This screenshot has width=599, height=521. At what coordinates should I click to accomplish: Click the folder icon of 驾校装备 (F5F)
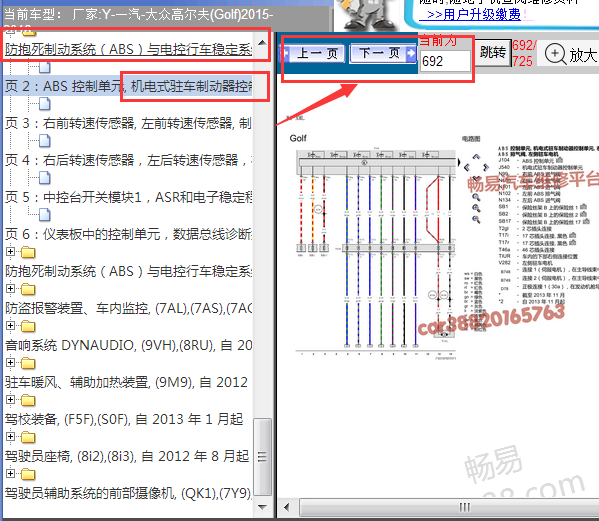[x=28, y=400]
